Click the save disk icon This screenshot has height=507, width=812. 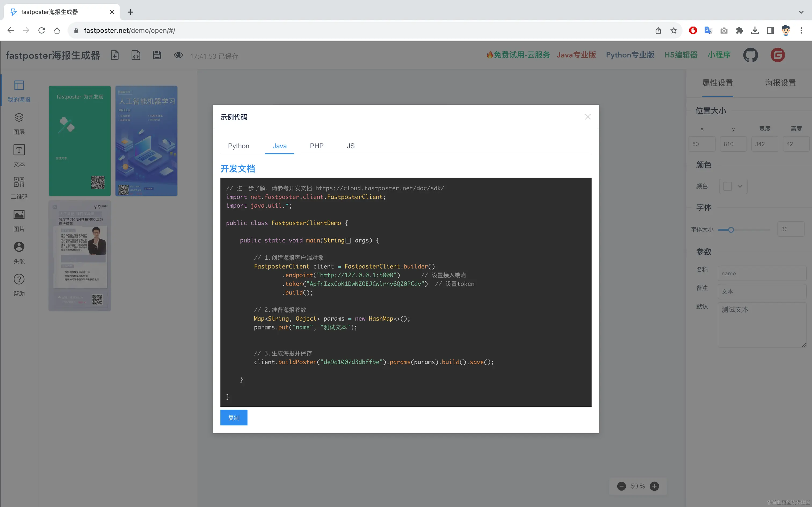[157, 55]
